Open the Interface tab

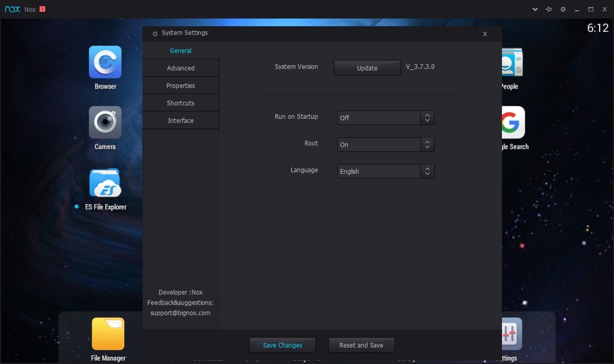click(x=180, y=120)
